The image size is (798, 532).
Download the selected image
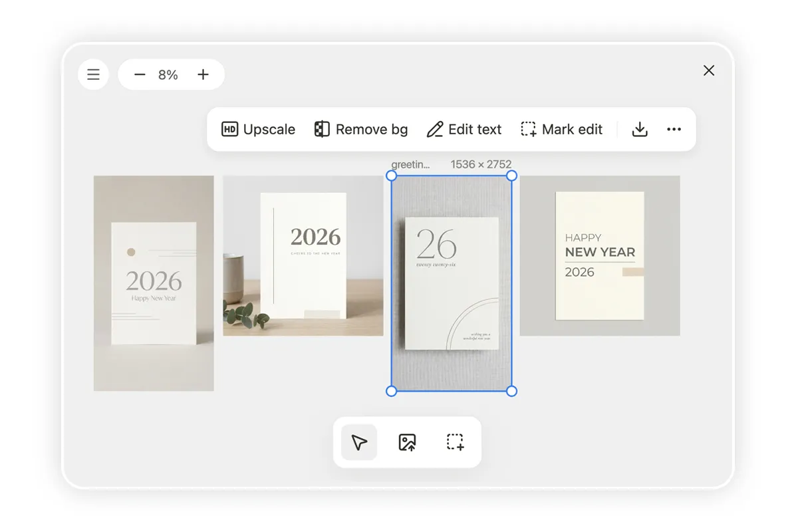[640, 129]
